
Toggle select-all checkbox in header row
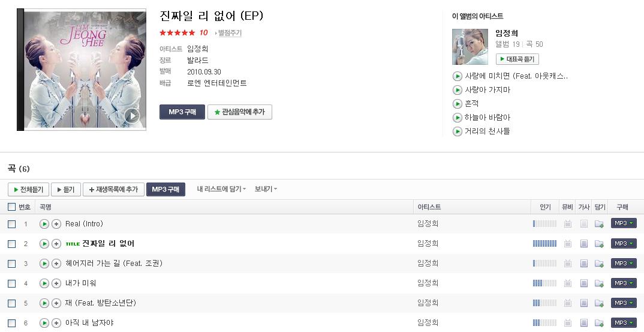point(12,207)
